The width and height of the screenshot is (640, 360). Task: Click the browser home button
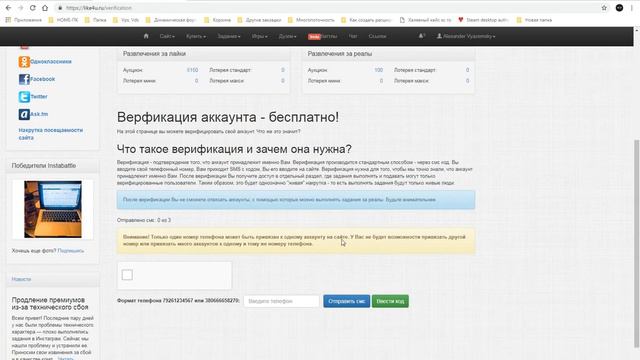45,8
